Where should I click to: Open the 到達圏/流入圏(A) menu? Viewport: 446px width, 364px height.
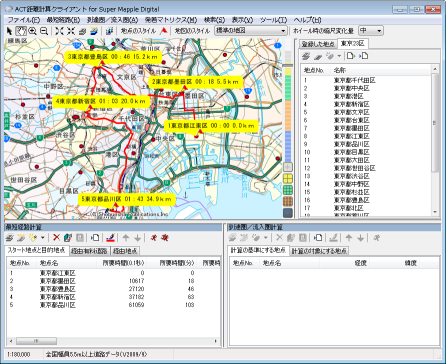pyautogui.click(x=112, y=20)
